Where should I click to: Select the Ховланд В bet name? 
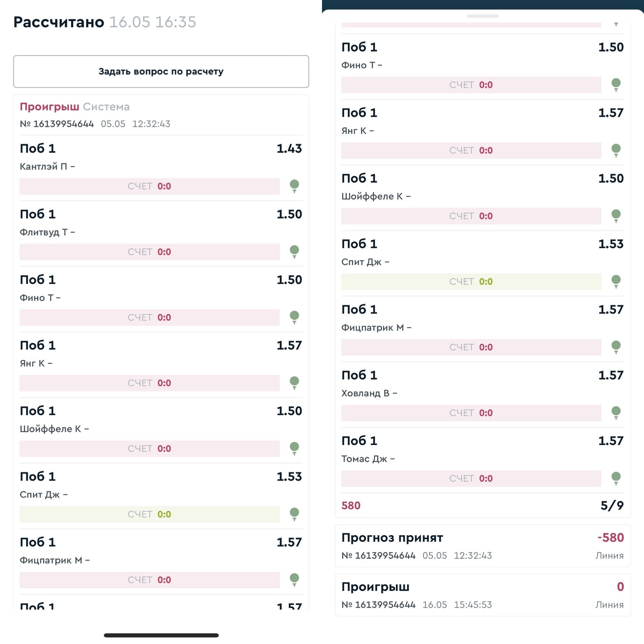tap(365, 393)
